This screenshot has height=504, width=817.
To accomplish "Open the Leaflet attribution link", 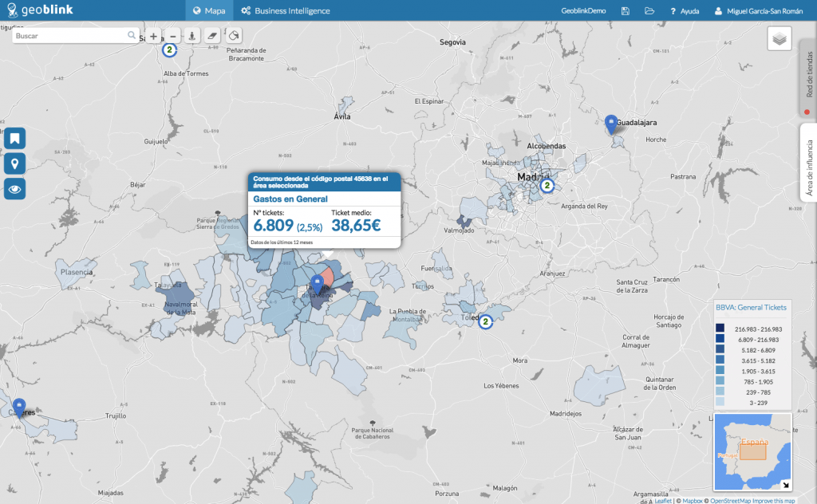I will pos(663,501).
